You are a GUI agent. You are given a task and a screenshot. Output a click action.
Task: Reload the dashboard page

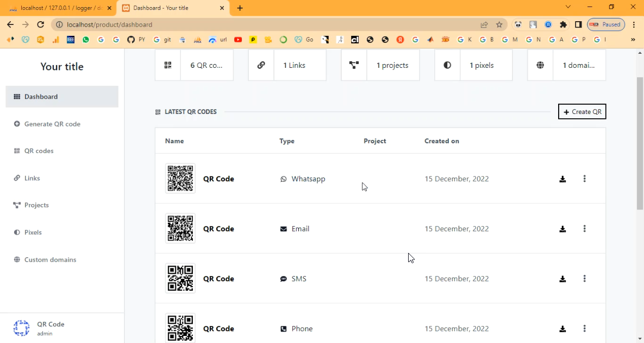tap(40, 24)
